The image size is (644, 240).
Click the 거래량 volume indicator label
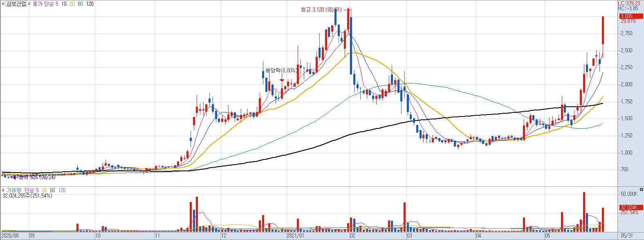13,191
